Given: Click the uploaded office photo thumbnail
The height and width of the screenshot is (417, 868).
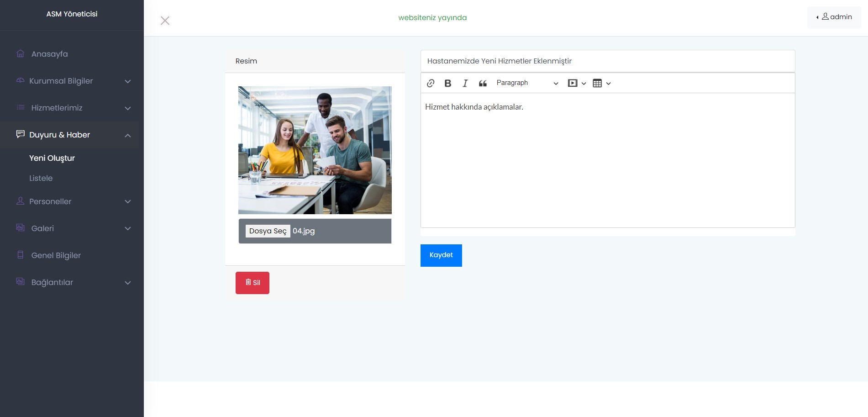Looking at the screenshot, I should [x=315, y=150].
